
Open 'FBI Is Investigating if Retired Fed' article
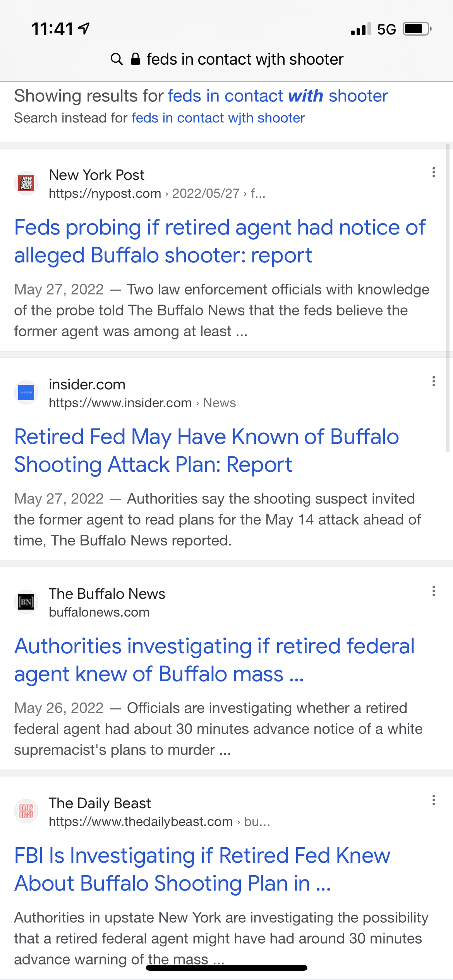(x=202, y=869)
